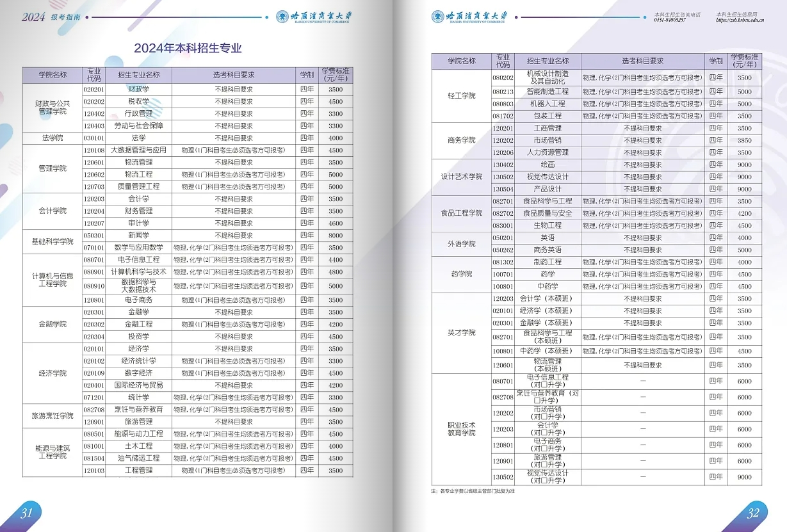Viewport: 787px width, 532px height.
Task: Select the 设计艺术学院 college cell
Action: pos(462,177)
